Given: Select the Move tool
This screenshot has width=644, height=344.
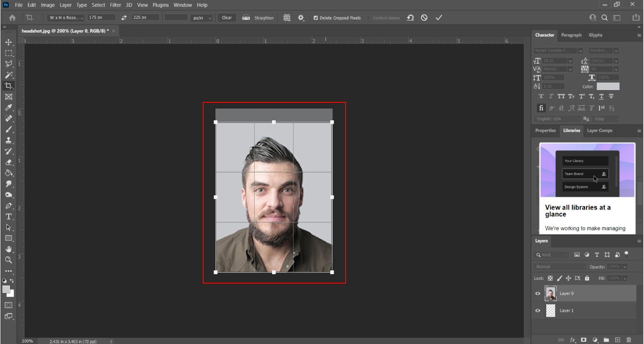Looking at the screenshot, I should [x=8, y=42].
